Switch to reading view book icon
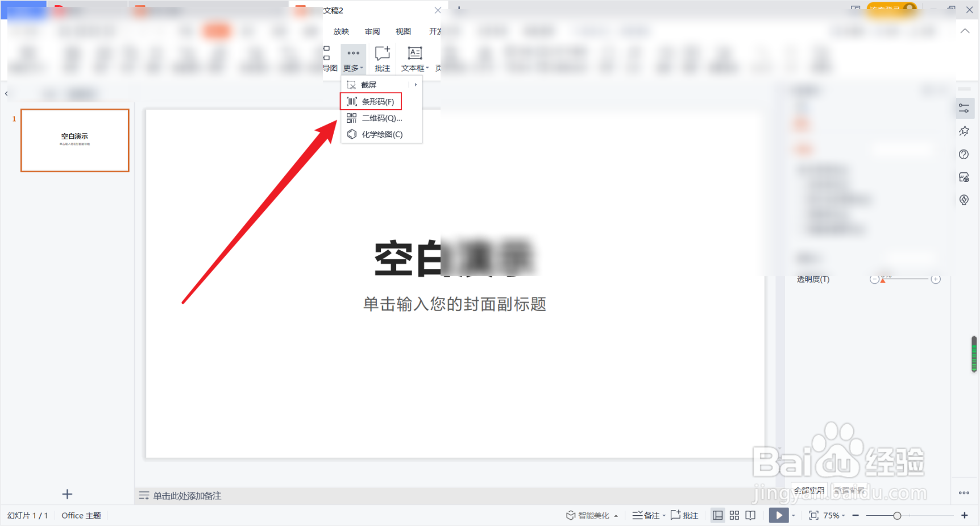The width and height of the screenshot is (980, 526). (750, 515)
